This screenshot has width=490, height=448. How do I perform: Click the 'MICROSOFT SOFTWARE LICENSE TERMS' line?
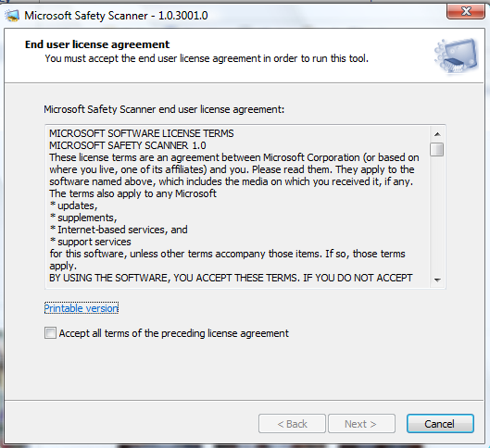coord(141,133)
